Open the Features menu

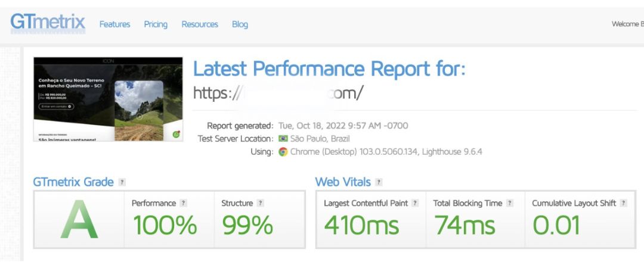pyautogui.click(x=114, y=24)
